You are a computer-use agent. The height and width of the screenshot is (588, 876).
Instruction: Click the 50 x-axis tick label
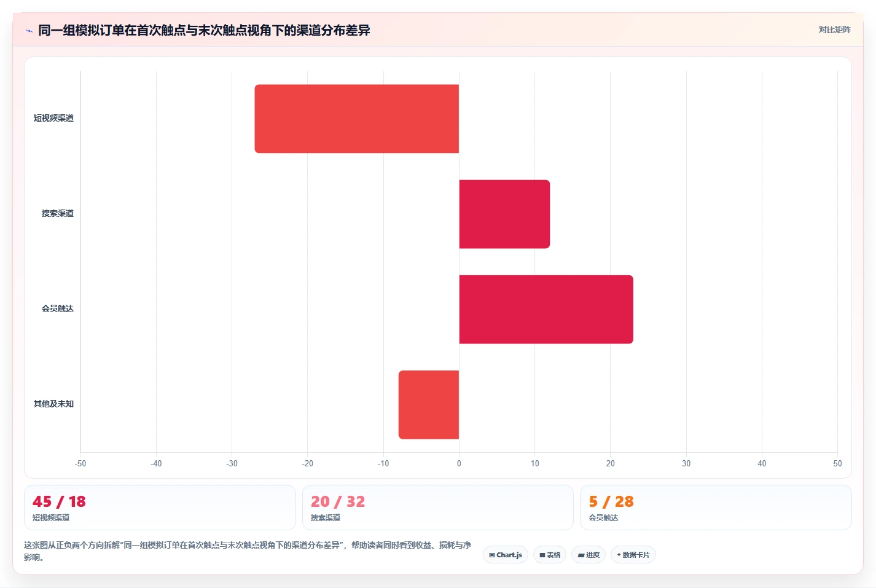837,463
